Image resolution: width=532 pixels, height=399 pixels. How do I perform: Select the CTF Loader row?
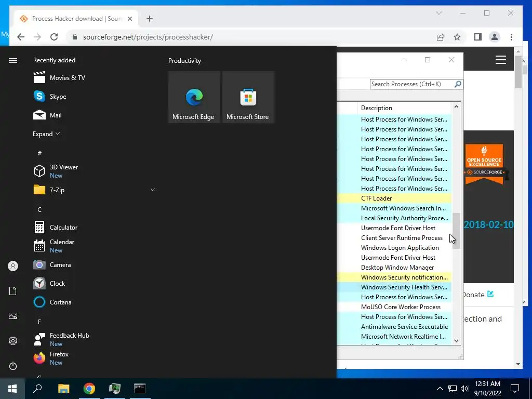394,198
